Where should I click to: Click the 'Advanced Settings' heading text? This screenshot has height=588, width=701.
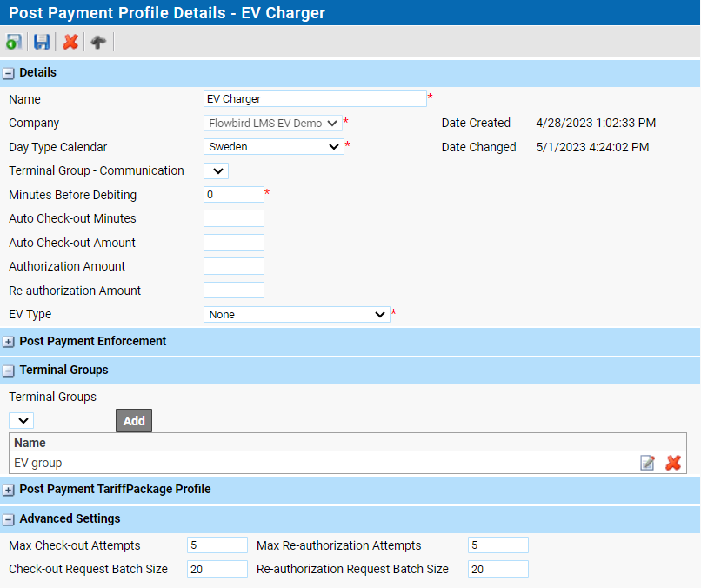click(70, 518)
